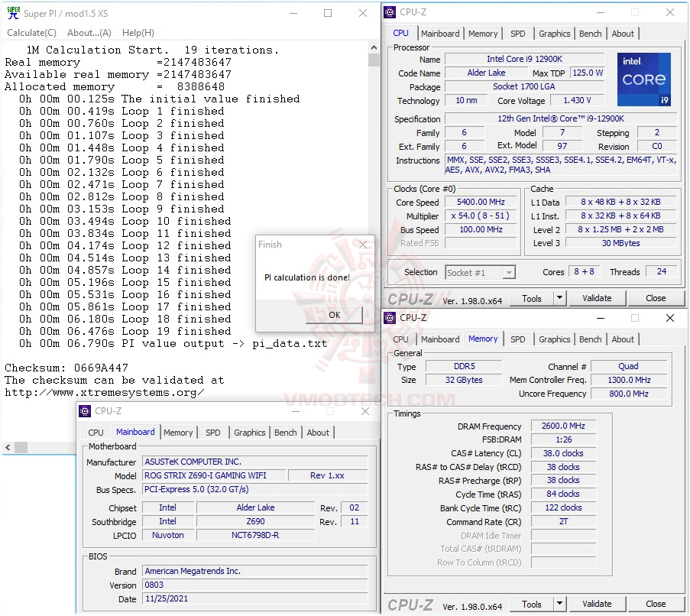The height and width of the screenshot is (616, 690).
Task: Open Bench tab in Memory CPU-Z window
Action: 590,339
